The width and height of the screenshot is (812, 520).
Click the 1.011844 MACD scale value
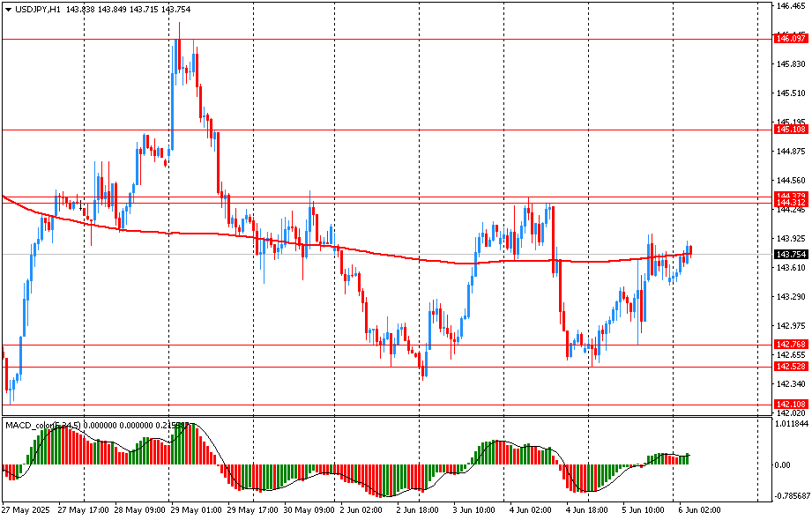pyautogui.click(x=793, y=424)
